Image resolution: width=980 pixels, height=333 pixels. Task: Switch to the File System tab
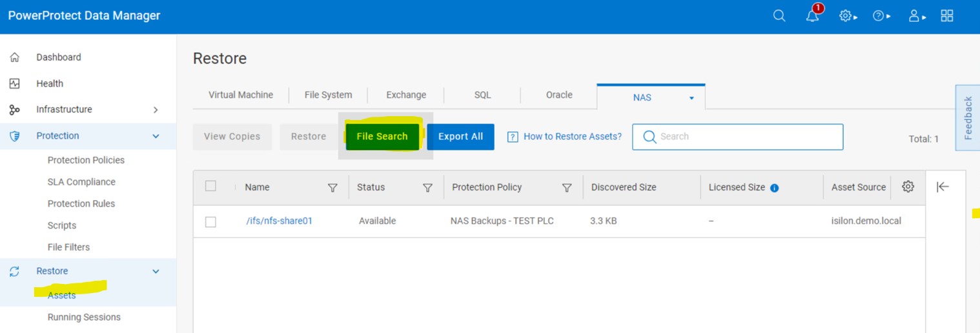329,95
